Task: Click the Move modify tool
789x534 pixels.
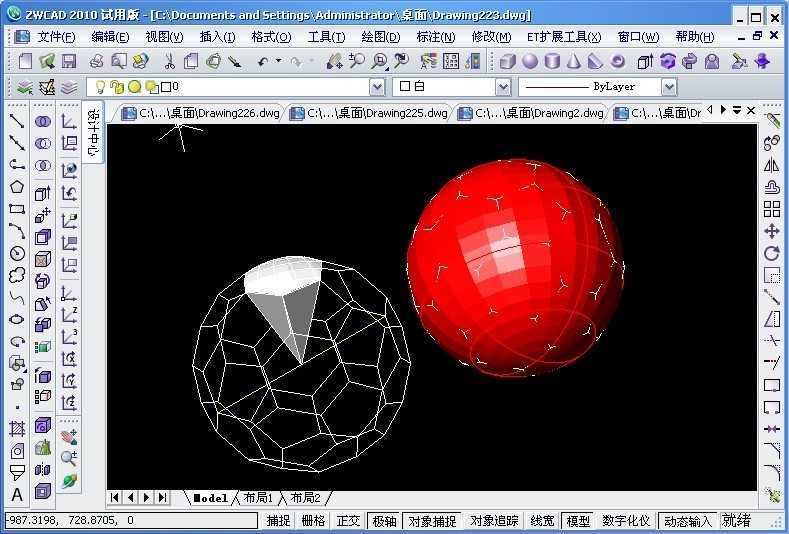Action: point(771,231)
